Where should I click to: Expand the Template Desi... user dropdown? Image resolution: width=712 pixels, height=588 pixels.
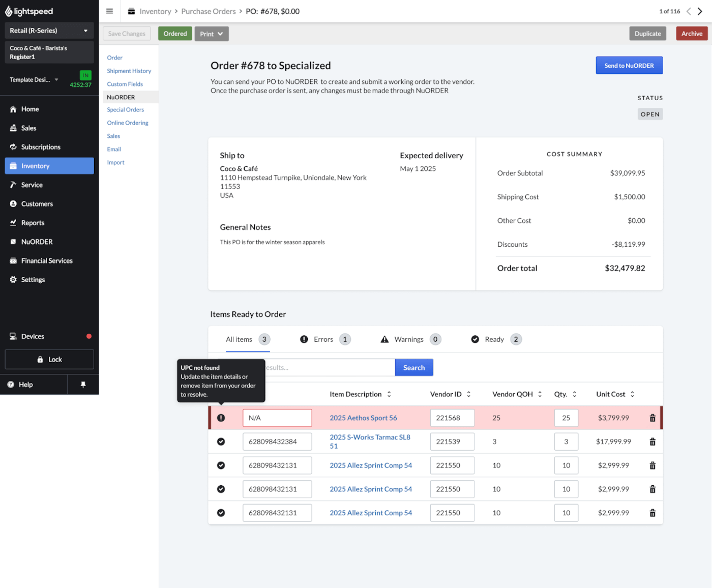point(34,80)
